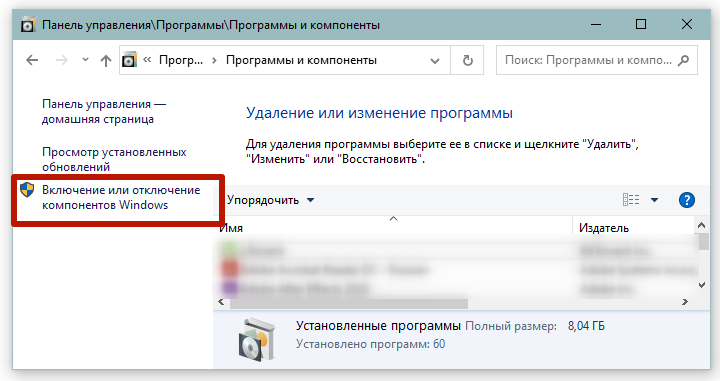Minimize the Programs and Features window
This screenshot has height=381, width=720.
pyautogui.click(x=596, y=24)
